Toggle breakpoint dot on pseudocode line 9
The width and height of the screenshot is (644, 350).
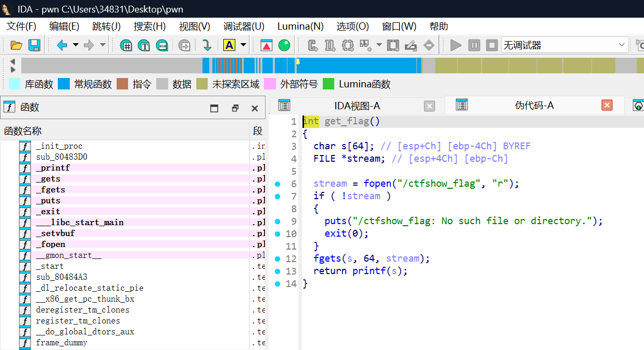277,221
